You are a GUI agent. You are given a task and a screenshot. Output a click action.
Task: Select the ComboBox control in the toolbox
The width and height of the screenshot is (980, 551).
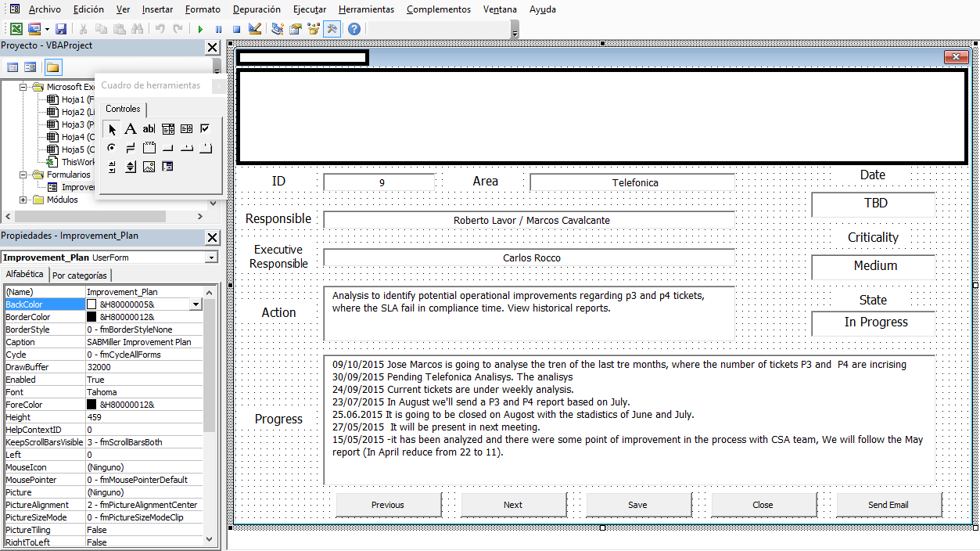tap(167, 128)
